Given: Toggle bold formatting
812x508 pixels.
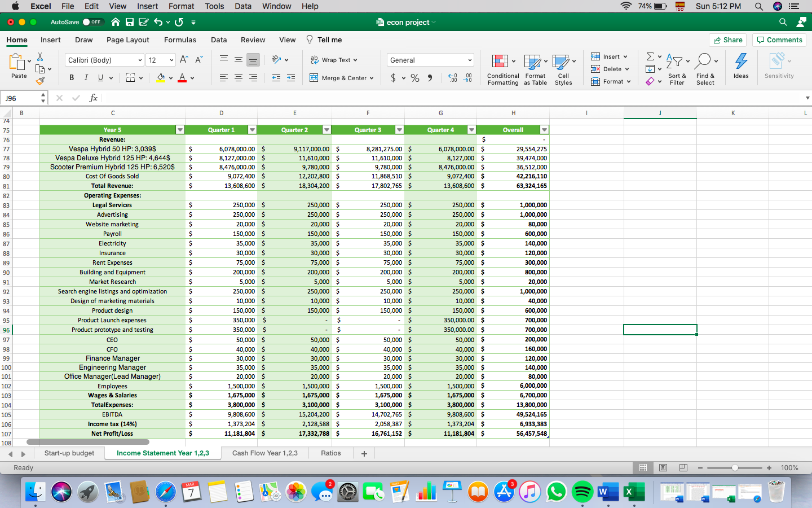Looking at the screenshot, I should (72, 77).
